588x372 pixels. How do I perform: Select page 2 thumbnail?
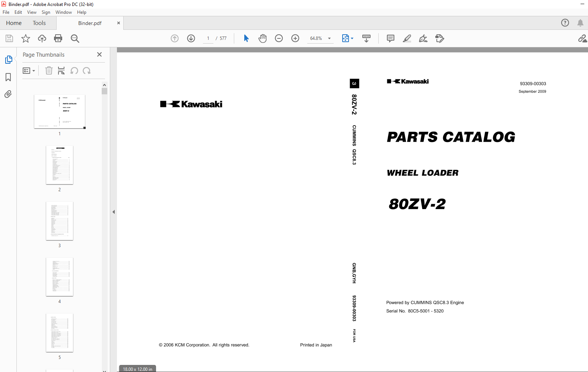tap(60, 165)
